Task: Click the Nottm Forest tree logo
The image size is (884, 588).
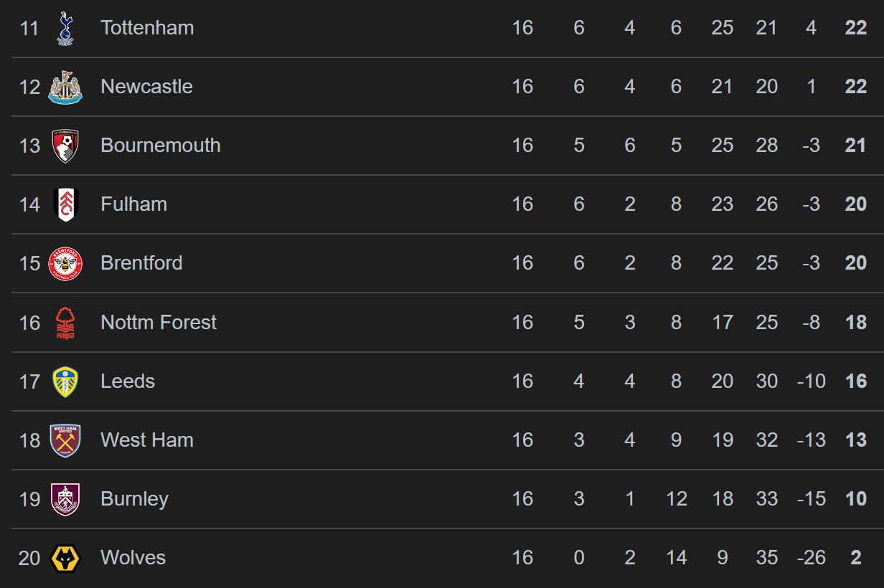Action: coord(65,323)
